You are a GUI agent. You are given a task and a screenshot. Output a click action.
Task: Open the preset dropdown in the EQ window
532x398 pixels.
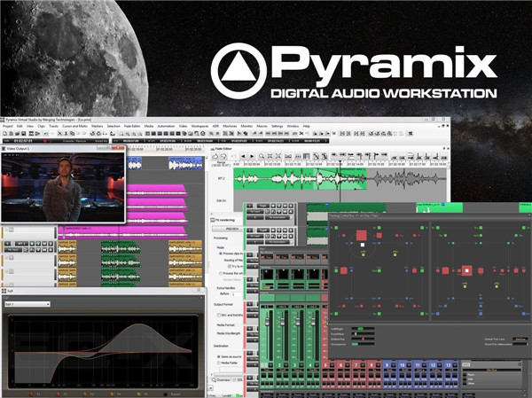[x=27, y=304]
